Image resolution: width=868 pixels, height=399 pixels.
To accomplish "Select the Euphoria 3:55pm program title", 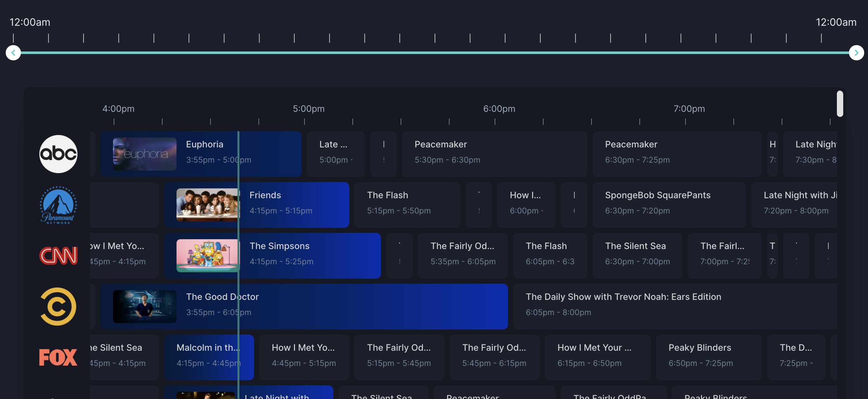I will [x=204, y=144].
